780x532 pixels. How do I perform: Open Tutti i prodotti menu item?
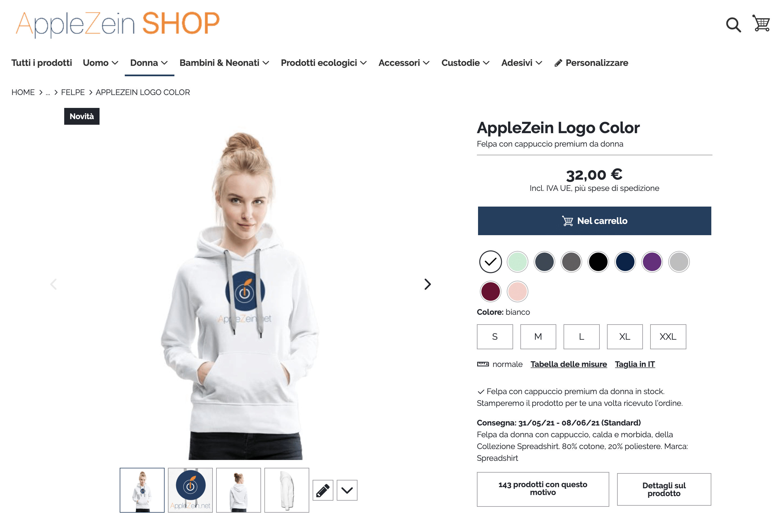[41, 63]
